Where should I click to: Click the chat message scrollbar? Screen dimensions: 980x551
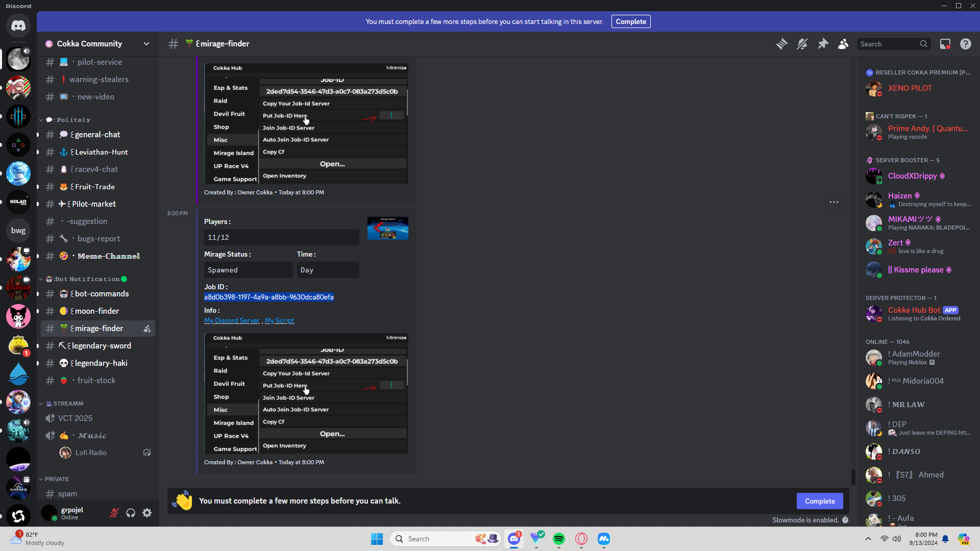pos(853,478)
